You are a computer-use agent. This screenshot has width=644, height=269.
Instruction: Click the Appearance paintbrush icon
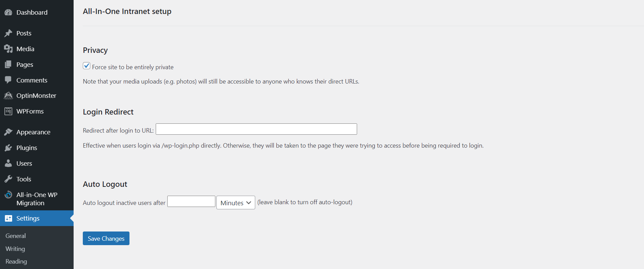[8, 132]
